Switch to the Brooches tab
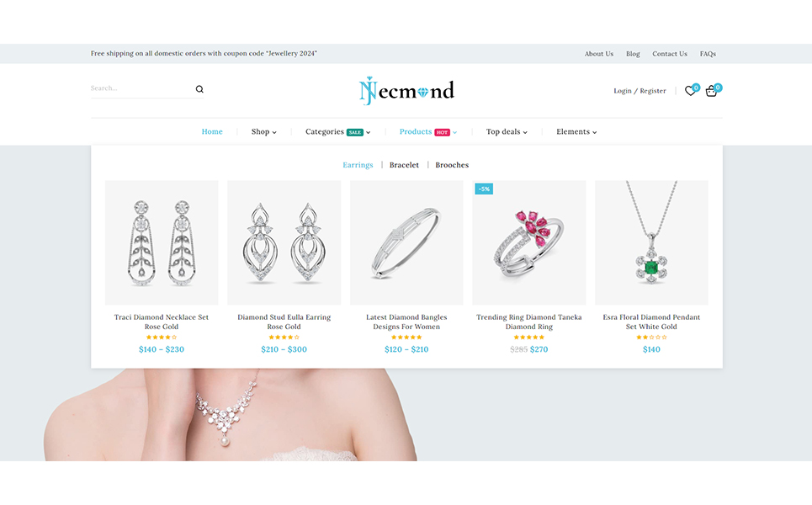The height and width of the screenshot is (505, 812). [x=452, y=165]
